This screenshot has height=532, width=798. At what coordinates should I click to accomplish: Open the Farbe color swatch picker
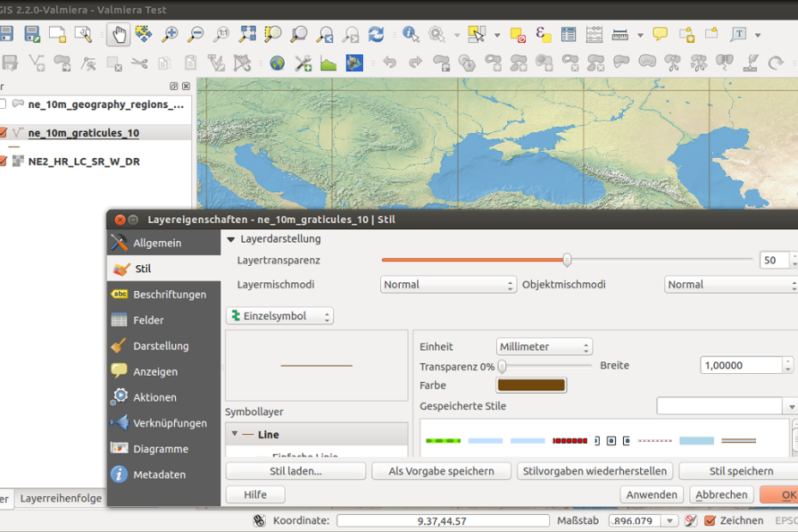pyautogui.click(x=530, y=384)
